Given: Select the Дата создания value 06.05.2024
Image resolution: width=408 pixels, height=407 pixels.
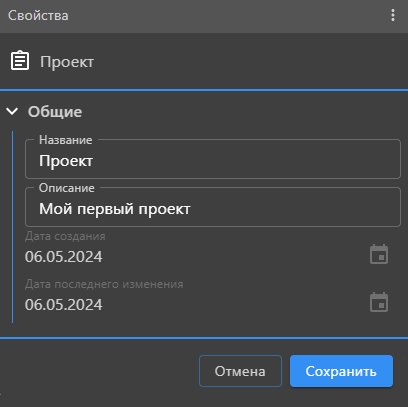Looking at the screenshot, I should (x=64, y=257).
